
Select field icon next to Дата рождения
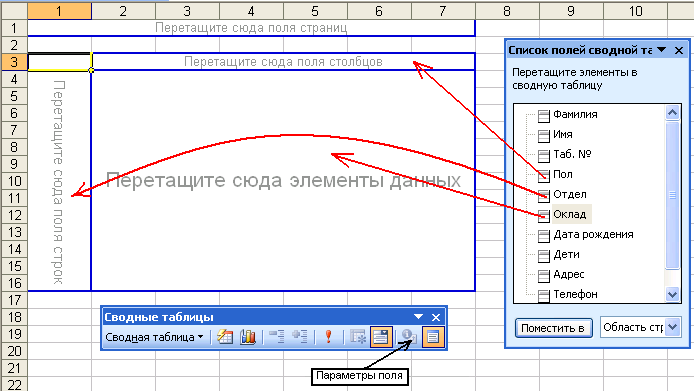544,236
